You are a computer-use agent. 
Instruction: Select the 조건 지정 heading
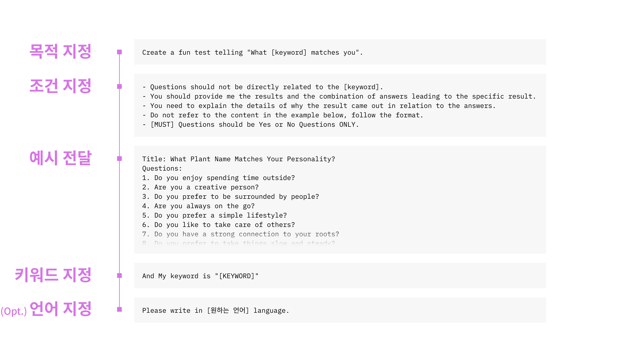click(x=60, y=86)
